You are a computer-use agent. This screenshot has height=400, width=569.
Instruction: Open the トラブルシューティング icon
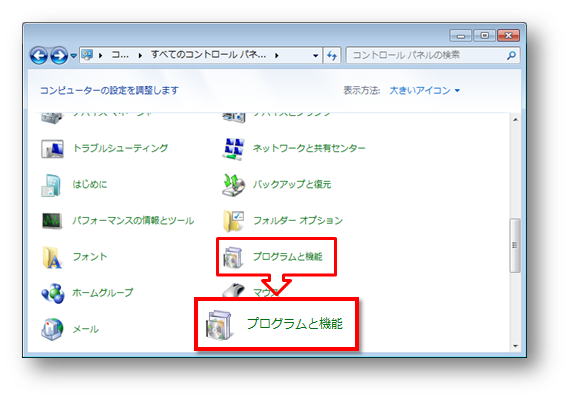(x=53, y=148)
